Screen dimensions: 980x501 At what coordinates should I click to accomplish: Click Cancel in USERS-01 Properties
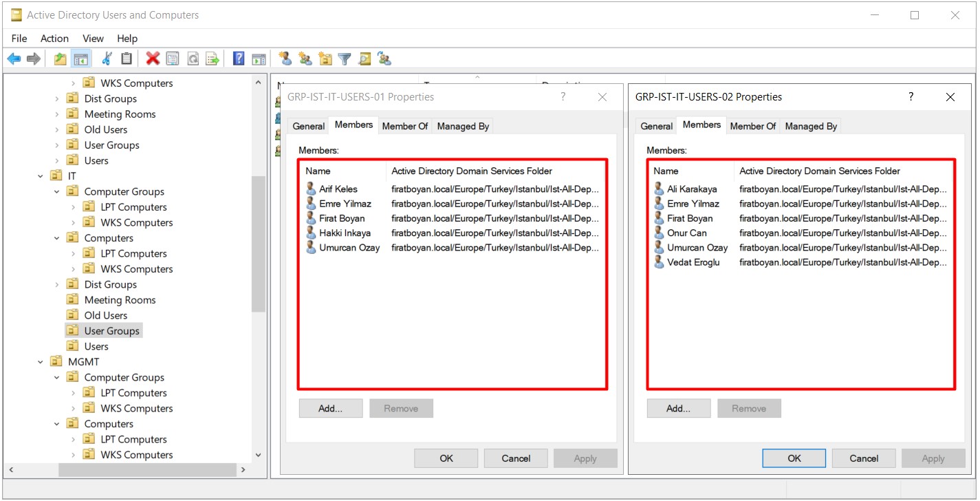point(516,458)
